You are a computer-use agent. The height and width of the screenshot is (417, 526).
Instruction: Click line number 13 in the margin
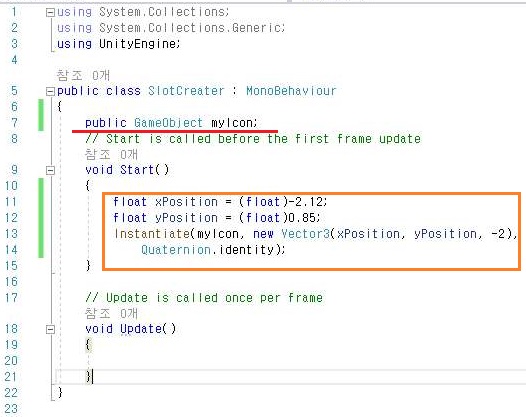tap(11, 233)
